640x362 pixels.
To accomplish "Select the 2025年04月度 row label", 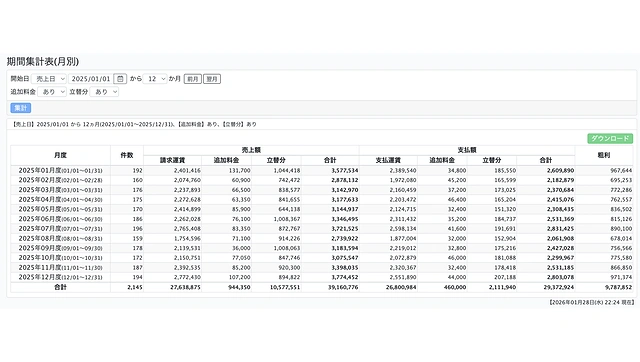I will [60, 200].
